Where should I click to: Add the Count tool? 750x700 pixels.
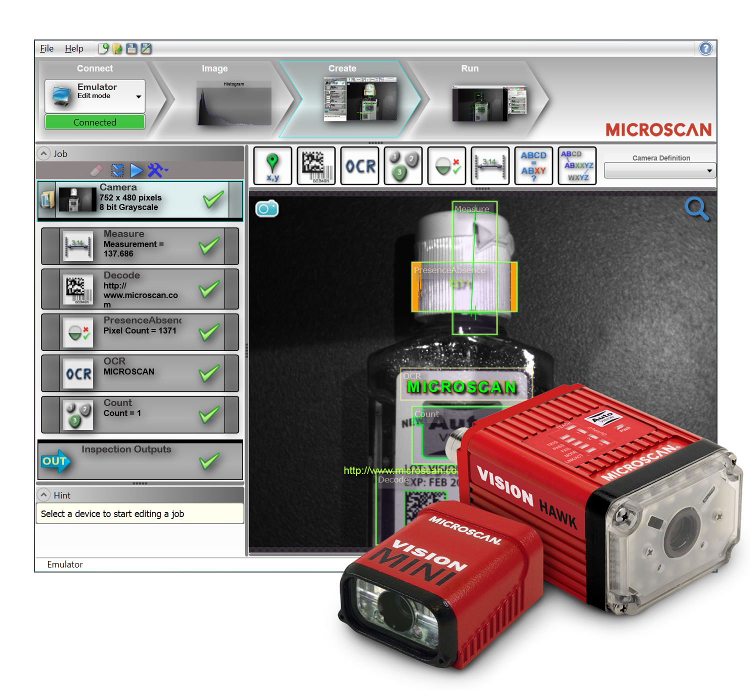pyautogui.click(x=403, y=165)
